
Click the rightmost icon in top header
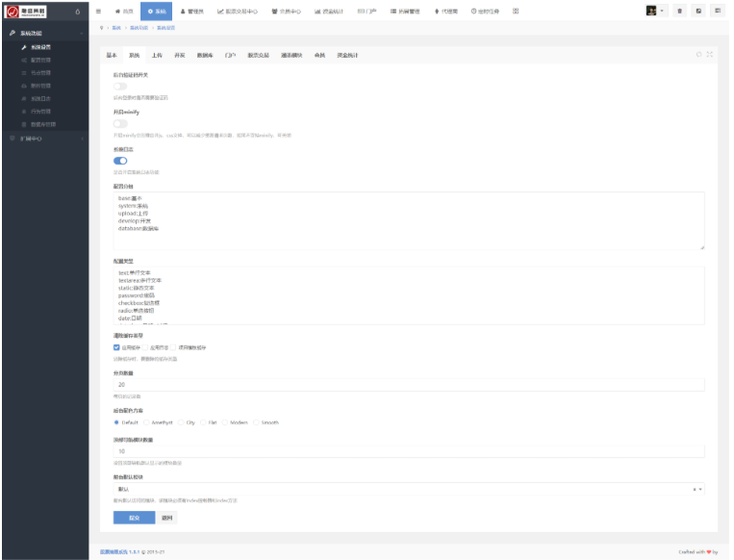tap(718, 11)
